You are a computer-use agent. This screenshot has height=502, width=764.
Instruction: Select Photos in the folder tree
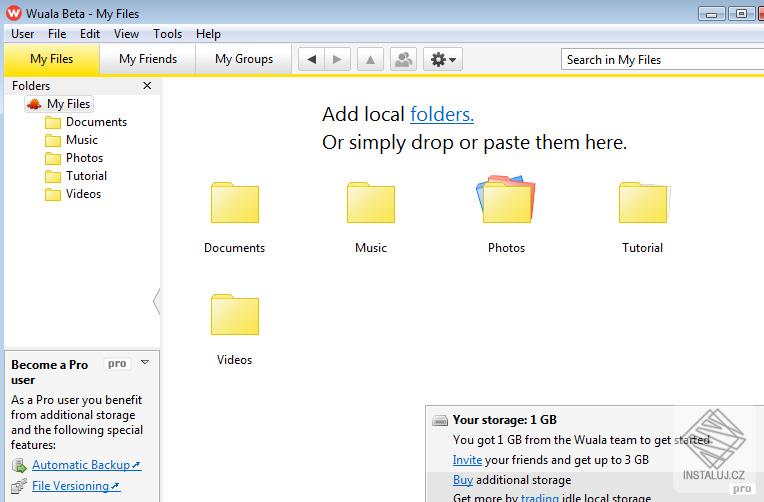74,158
